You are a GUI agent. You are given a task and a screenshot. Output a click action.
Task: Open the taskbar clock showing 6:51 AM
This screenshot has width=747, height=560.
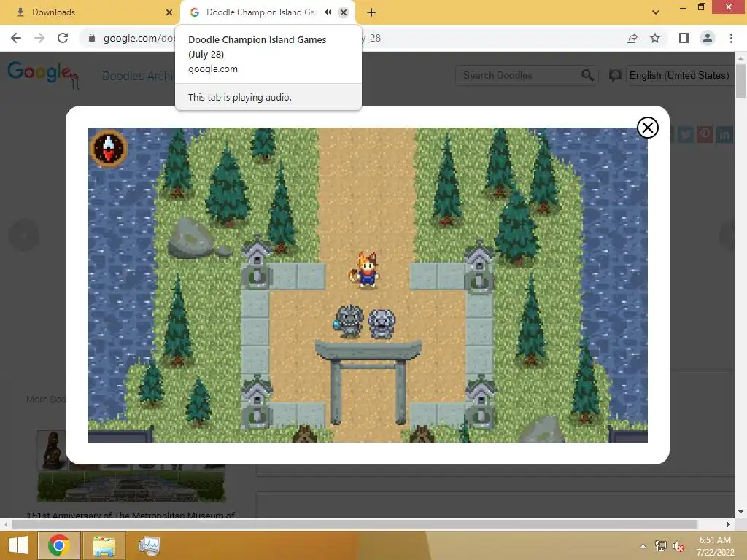tap(715, 545)
